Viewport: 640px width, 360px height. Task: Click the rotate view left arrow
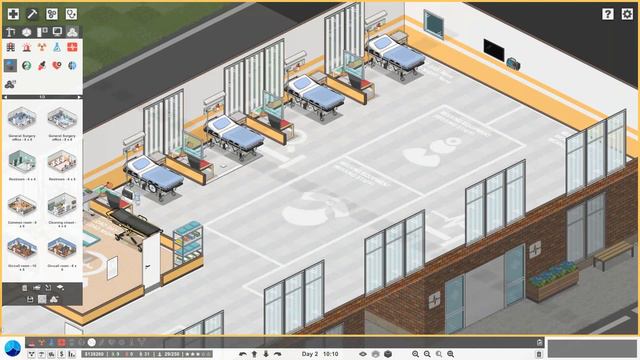(242, 354)
